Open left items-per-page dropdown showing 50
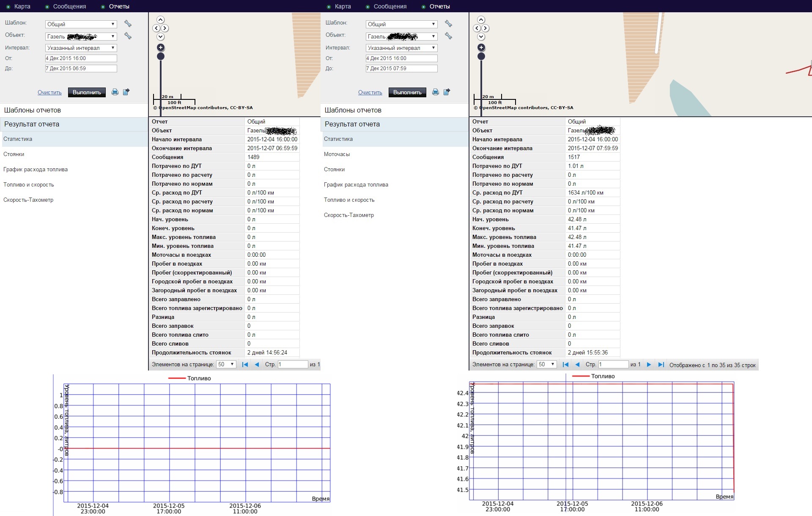The image size is (812, 516). pos(226,365)
